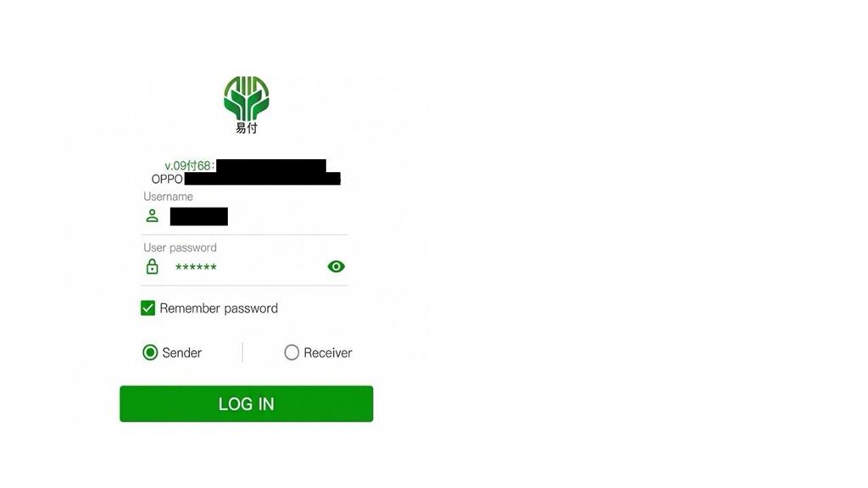
Task: Click the padlock icon beside password field
Action: tap(153, 267)
